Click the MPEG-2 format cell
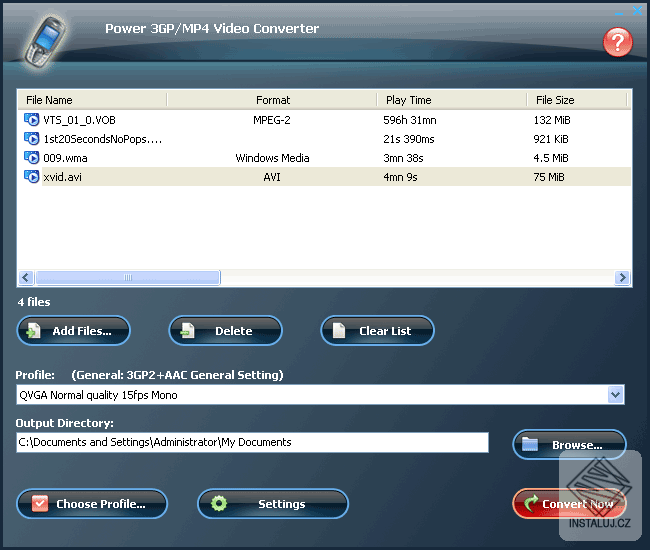650x550 pixels. tap(272, 120)
